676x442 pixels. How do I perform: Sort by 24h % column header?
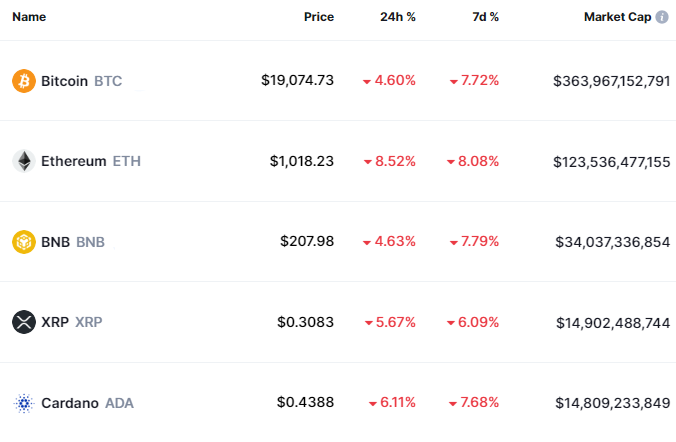[x=399, y=17]
